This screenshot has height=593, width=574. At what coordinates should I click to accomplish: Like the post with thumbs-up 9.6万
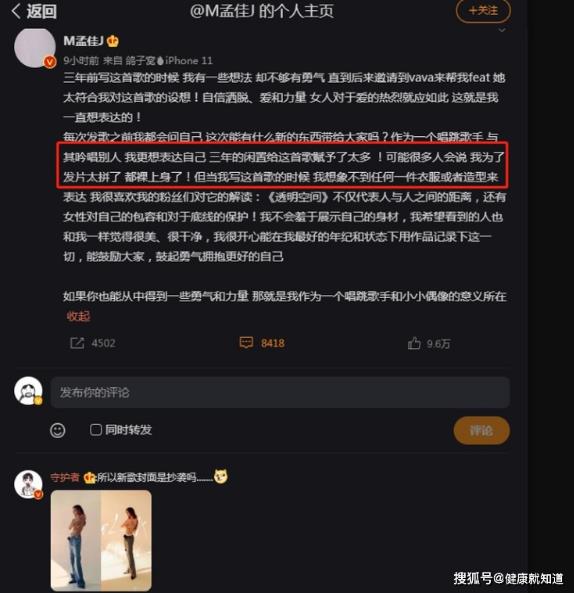point(429,343)
